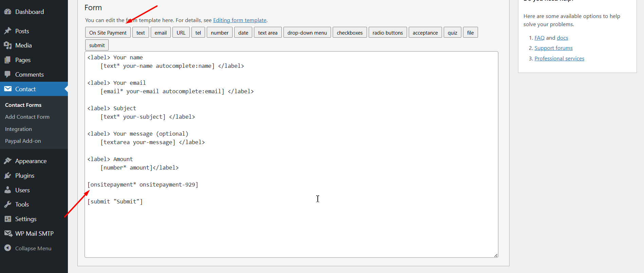Click Collapse Menu label
The height and width of the screenshot is (273, 644).
coord(33,248)
